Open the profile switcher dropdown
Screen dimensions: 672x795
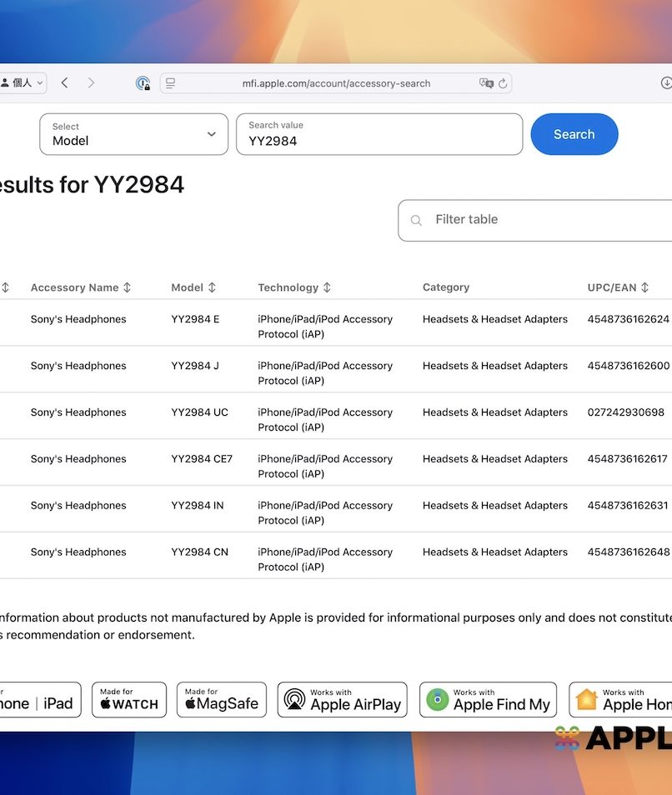coord(23,83)
